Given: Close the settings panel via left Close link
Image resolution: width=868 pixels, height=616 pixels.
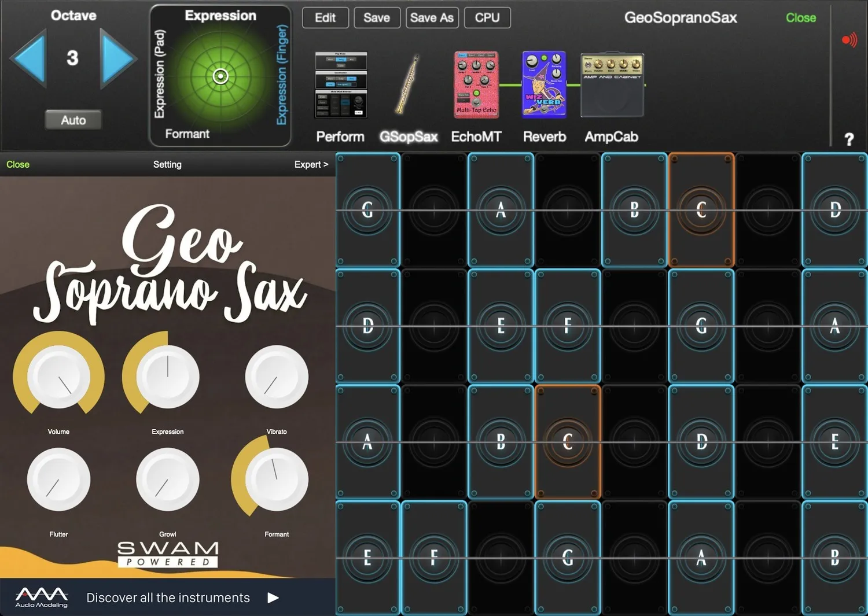Looking at the screenshot, I should 18,164.
